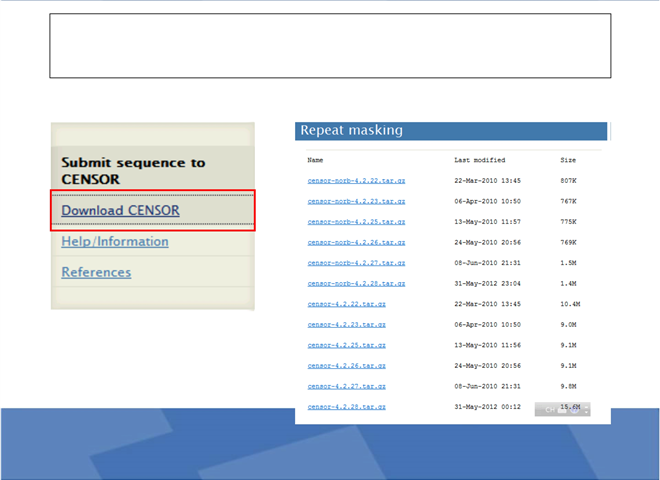
Task: Download censor-4.2.28.tar.gz
Action: tap(346, 407)
